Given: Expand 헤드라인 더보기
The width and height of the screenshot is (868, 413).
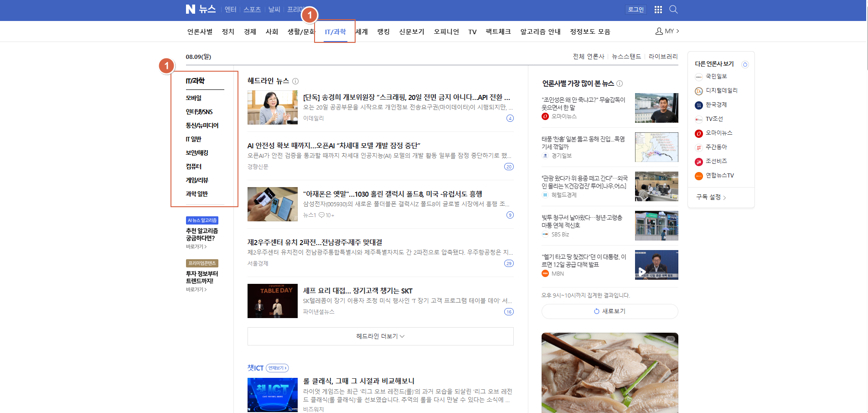Looking at the screenshot, I should tap(380, 336).
